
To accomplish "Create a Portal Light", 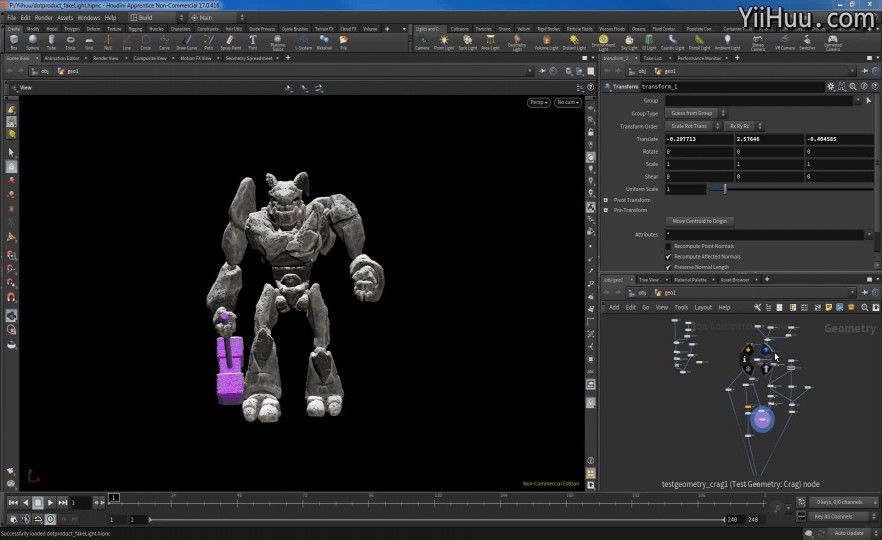I will [699, 42].
